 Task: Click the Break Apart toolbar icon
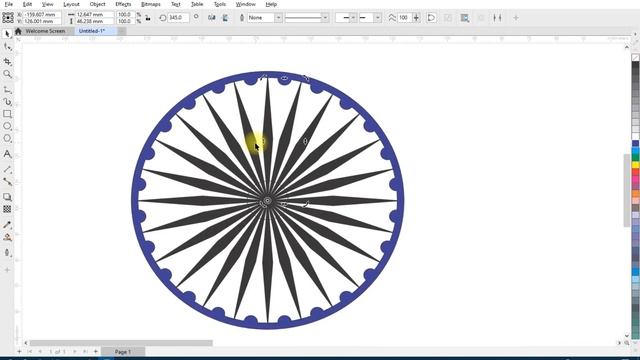(x=497, y=18)
